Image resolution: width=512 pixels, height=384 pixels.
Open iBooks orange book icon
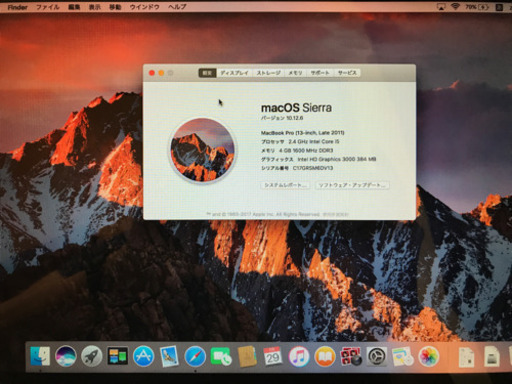[x=325, y=356]
